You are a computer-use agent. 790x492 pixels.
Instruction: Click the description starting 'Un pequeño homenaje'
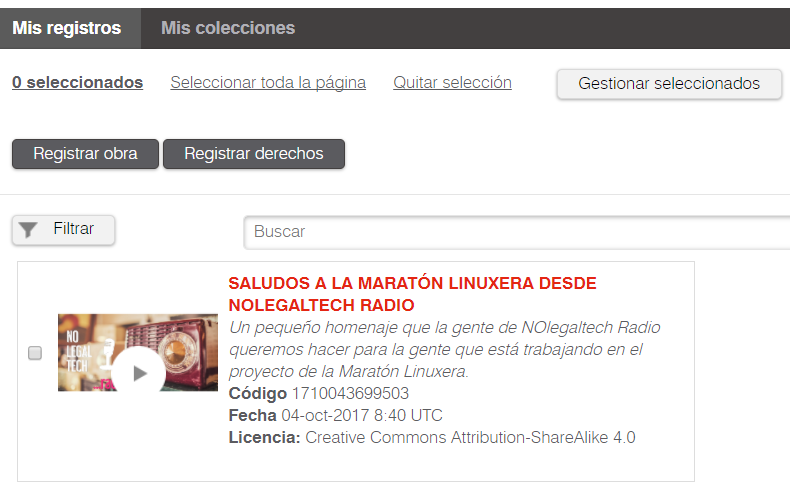tap(444, 349)
